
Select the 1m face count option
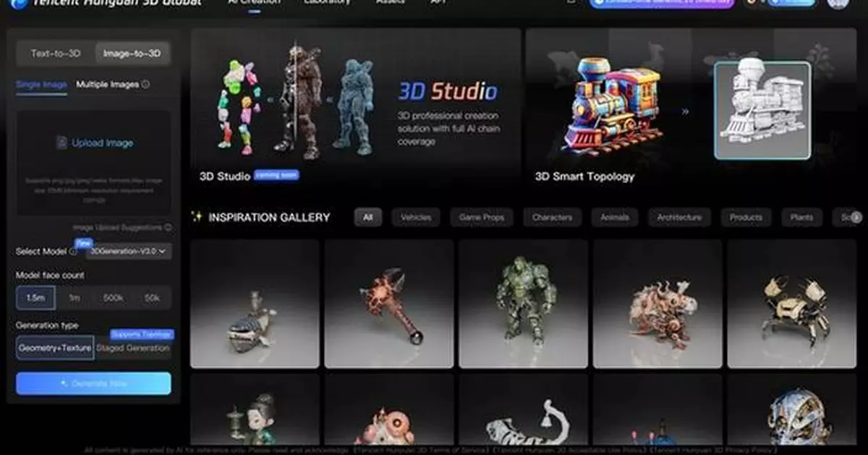75,297
